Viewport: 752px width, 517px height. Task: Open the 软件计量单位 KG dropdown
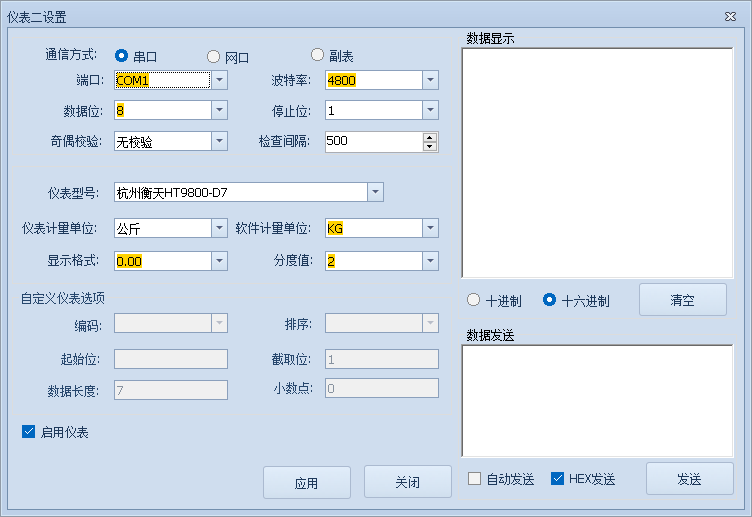coord(430,228)
